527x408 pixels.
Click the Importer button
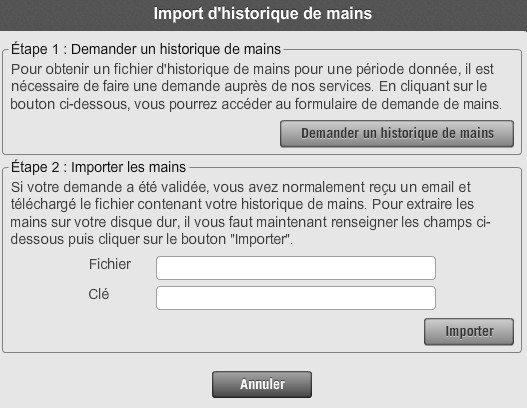469,331
